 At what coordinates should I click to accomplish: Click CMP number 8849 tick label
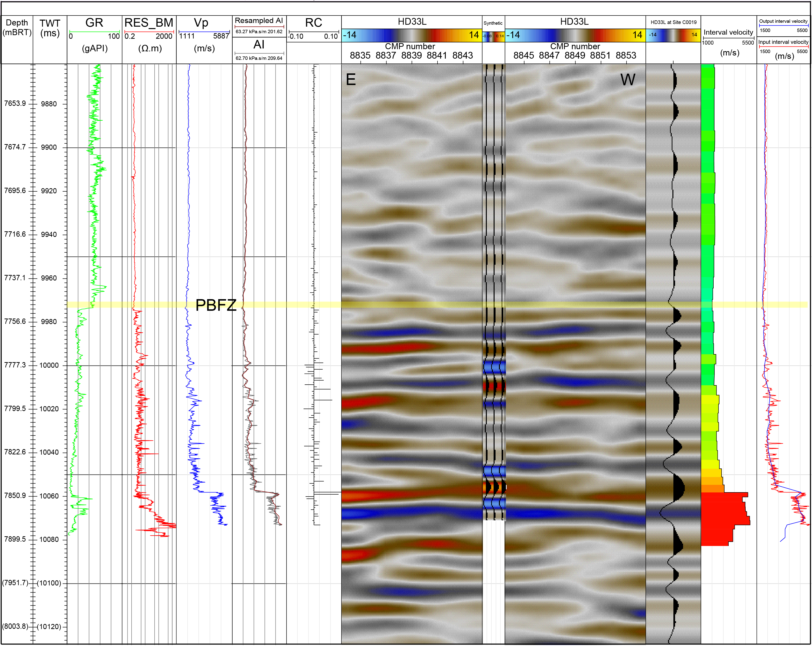point(575,55)
